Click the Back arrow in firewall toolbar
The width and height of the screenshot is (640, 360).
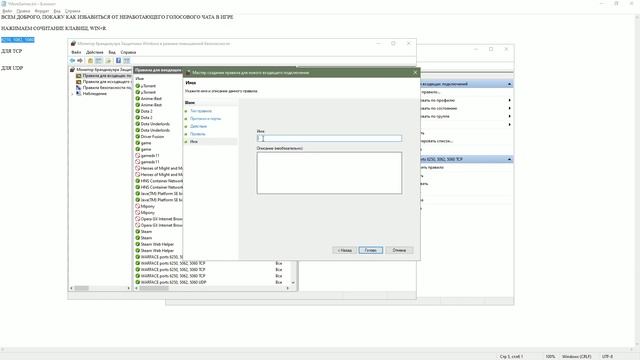[x=72, y=60]
